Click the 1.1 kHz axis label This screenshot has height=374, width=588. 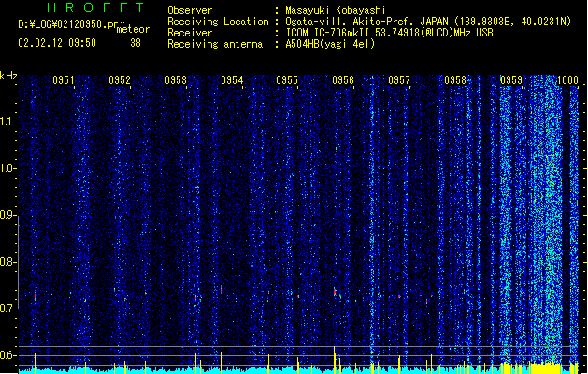click(8, 122)
